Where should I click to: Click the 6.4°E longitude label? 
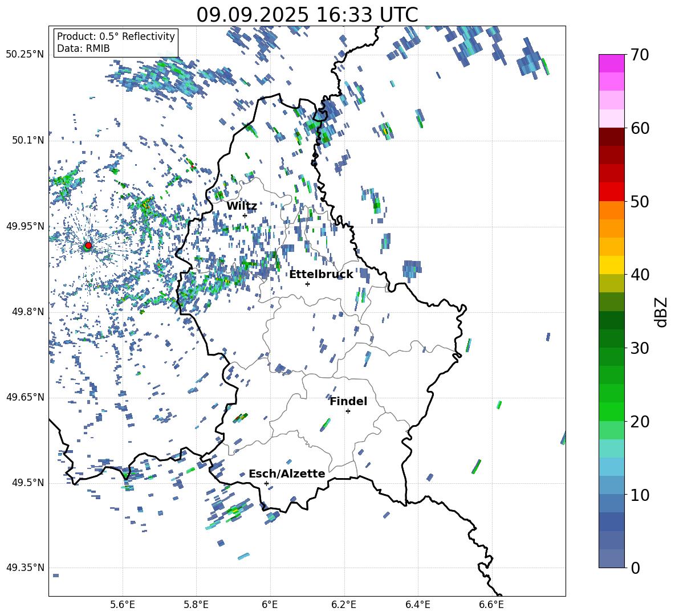point(418,605)
